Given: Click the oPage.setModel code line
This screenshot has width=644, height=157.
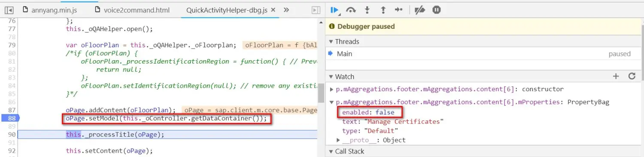Looking at the screenshot, I should click(167, 118).
